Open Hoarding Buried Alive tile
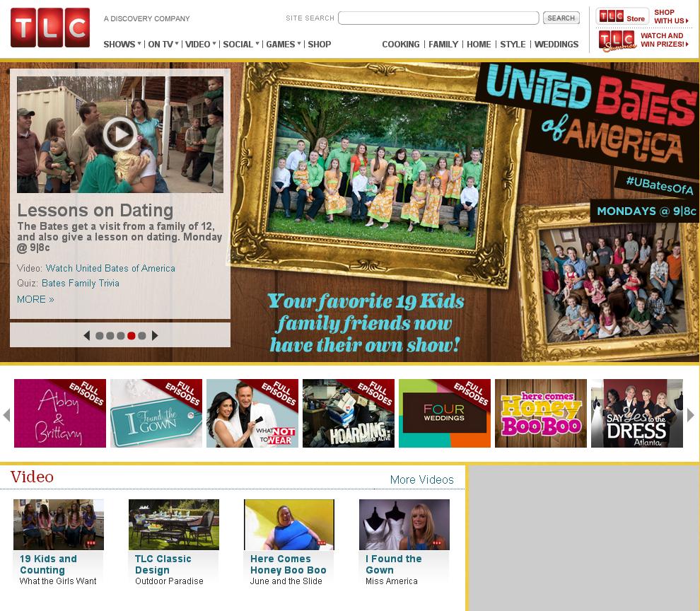 coord(349,413)
